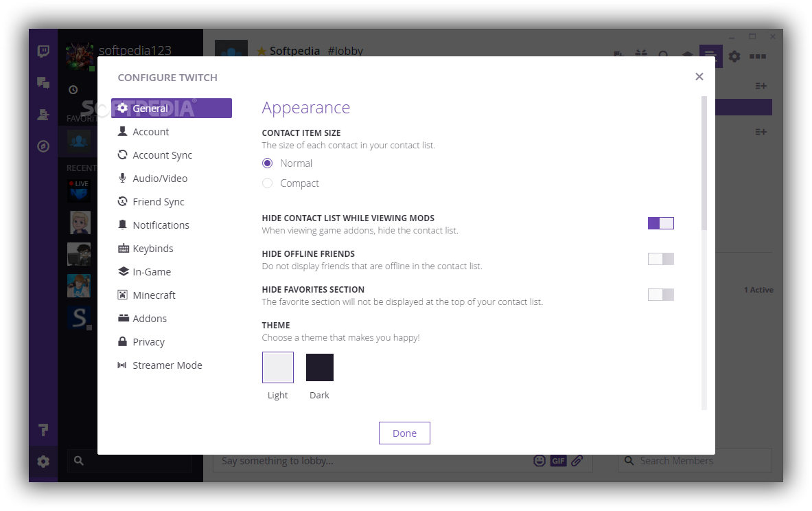Open the General settings tab
Screen dimensions: 812x511
pyautogui.click(x=172, y=109)
